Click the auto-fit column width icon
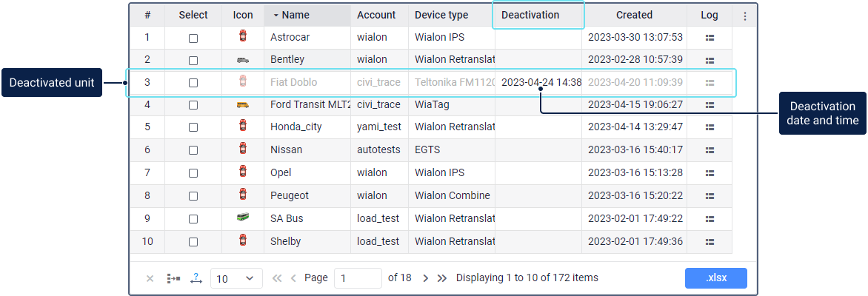 coord(196,278)
